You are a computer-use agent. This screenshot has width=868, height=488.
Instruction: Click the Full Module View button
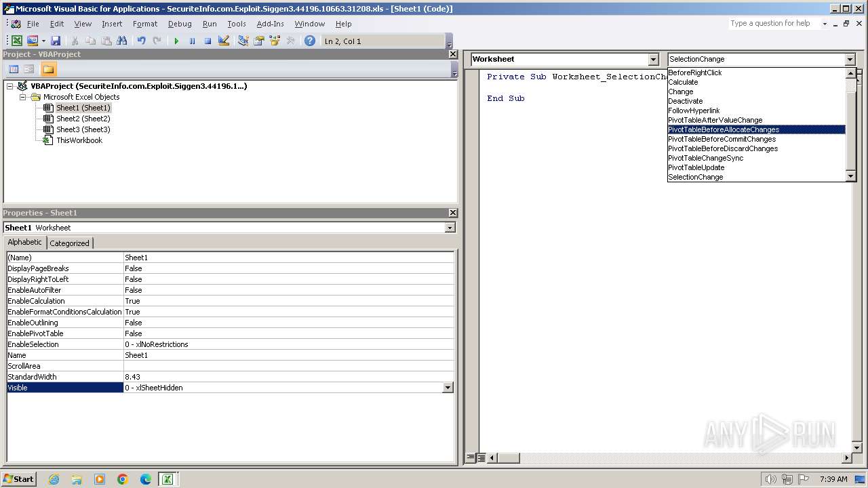click(x=481, y=458)
